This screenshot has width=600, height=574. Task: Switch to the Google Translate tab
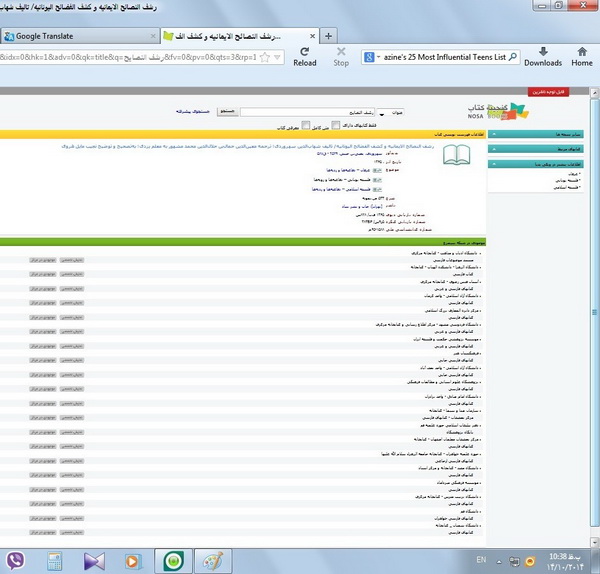click(x=75, y=36)
